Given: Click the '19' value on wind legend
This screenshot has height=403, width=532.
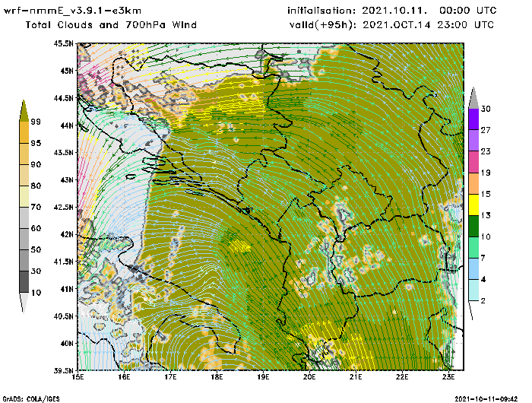Looking at the screenshot, I should tap(486, 173).
